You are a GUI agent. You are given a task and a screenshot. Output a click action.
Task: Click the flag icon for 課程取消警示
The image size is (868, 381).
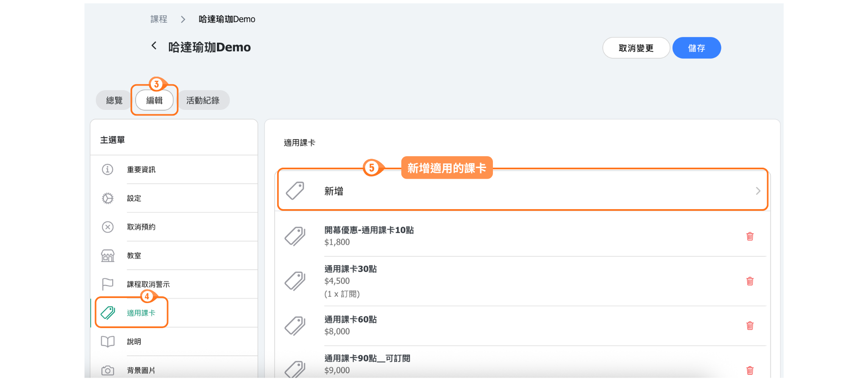tap(108, 284)
